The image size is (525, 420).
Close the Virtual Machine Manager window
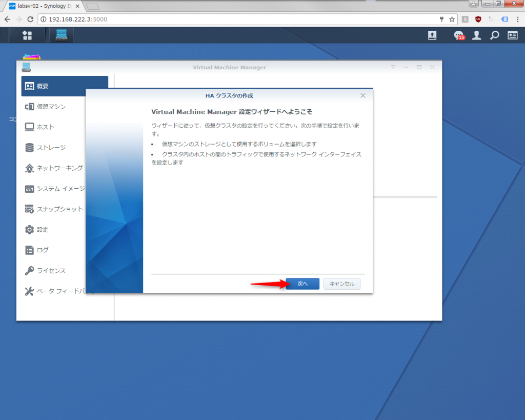point(432,67)
